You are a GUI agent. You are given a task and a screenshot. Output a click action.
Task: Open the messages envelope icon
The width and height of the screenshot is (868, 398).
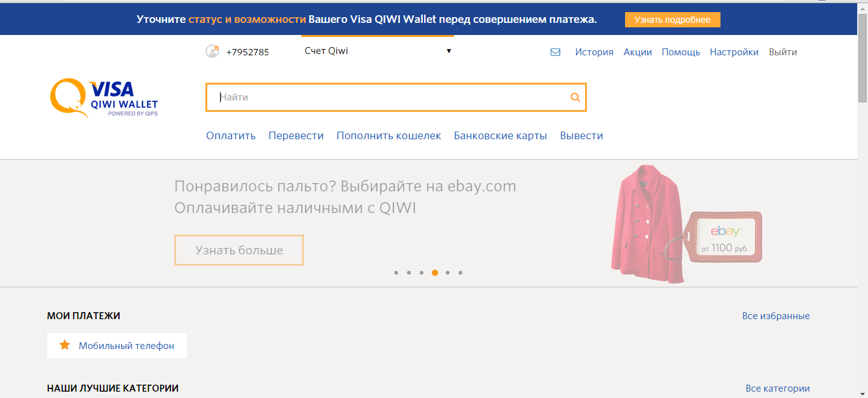tap(555, 52)
